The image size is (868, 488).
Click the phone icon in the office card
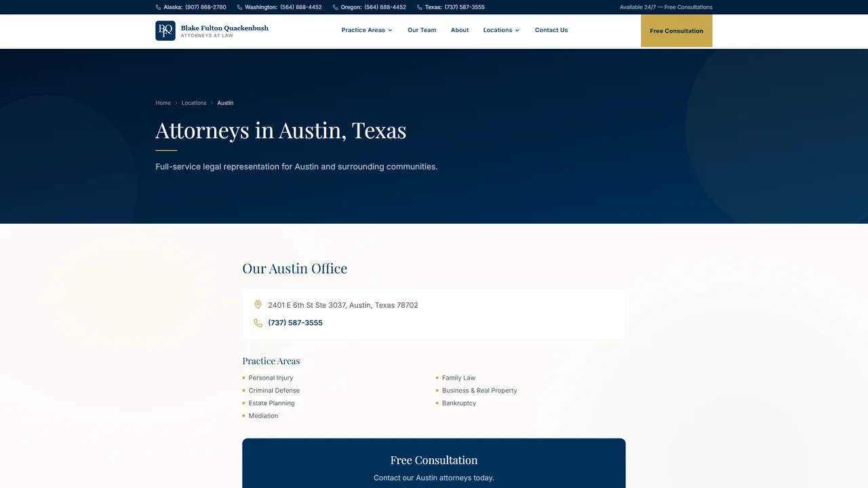pos(258,323)
